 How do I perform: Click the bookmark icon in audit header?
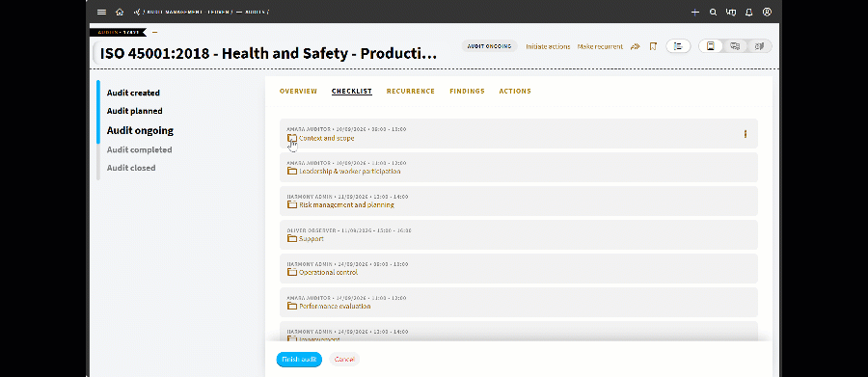[x=653, y=46]
